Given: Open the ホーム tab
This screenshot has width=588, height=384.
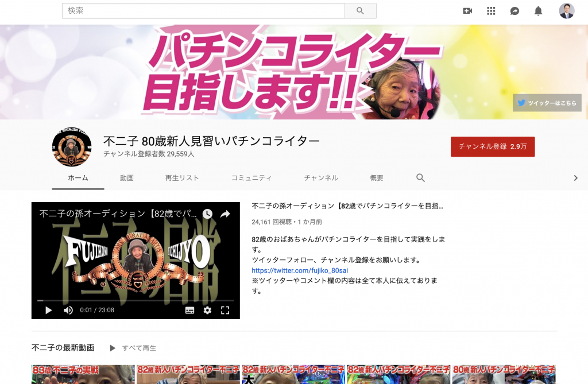Looking at the screenshot, I should pyautogui.click(x=78, y=178).
